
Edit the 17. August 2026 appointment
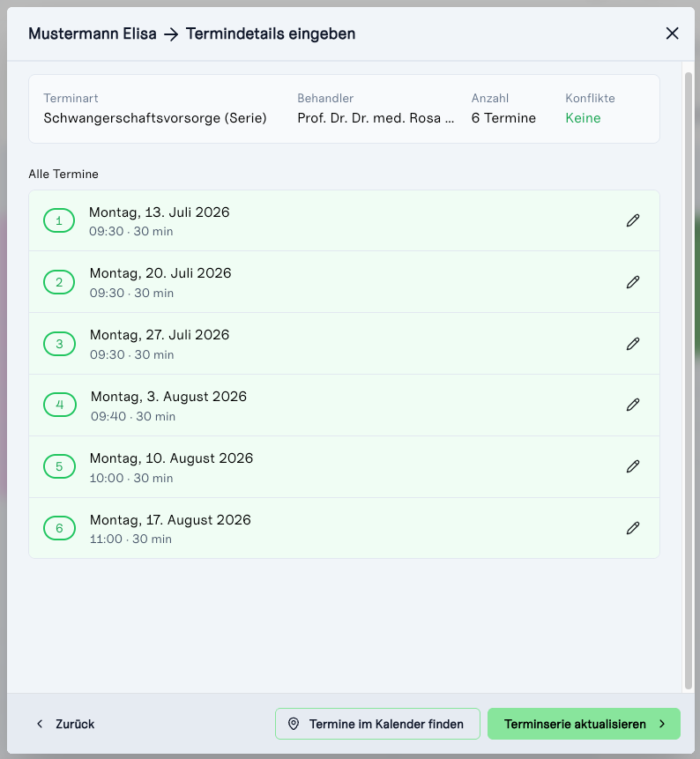click(633, 528)
